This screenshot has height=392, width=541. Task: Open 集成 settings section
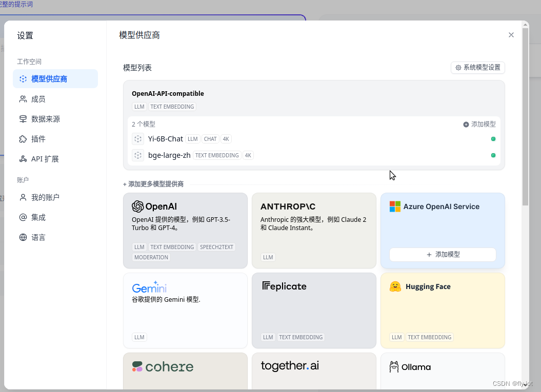point(55,217)
